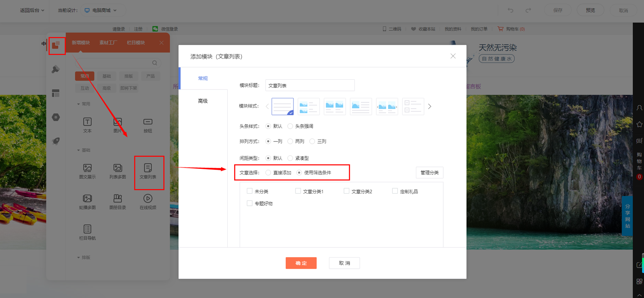Click the 管理分类 button
644x298 pixels.
tap(429, 173)
